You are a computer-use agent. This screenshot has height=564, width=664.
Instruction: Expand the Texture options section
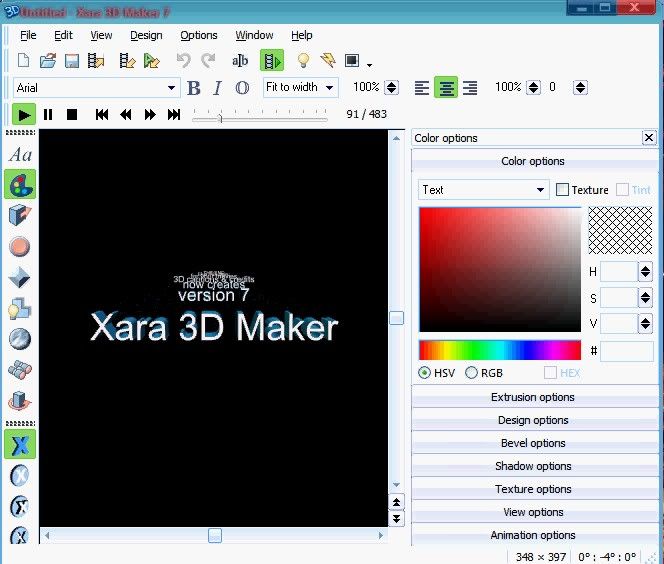(x=535, y=489)
